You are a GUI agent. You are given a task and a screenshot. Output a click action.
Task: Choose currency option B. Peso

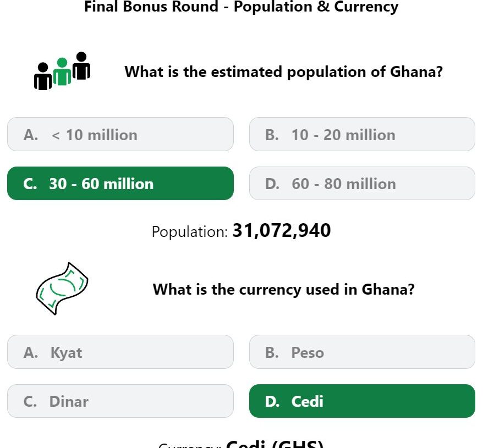click(x=362, y=352)
